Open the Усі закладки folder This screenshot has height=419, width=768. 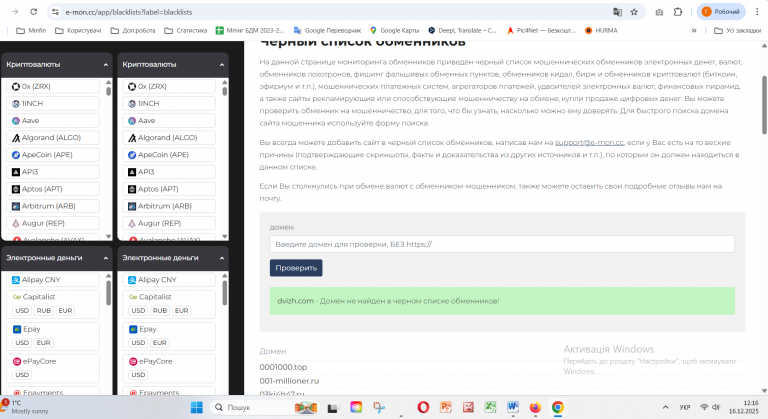coord(738,30)
